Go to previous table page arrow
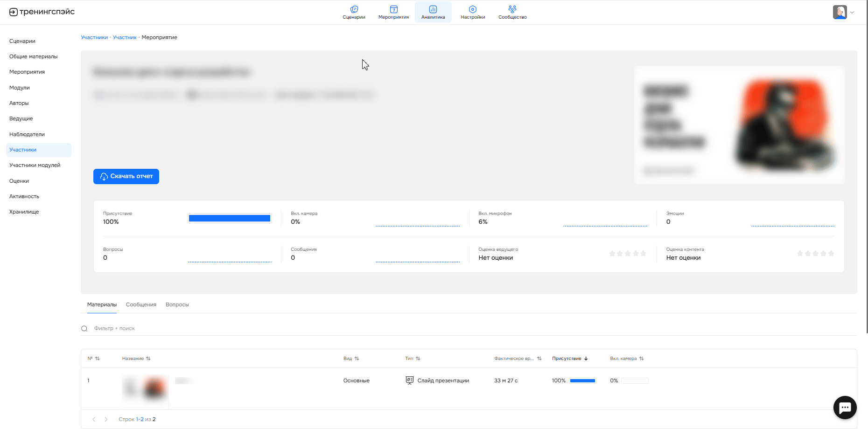868x429 pixels. point(94,419)
